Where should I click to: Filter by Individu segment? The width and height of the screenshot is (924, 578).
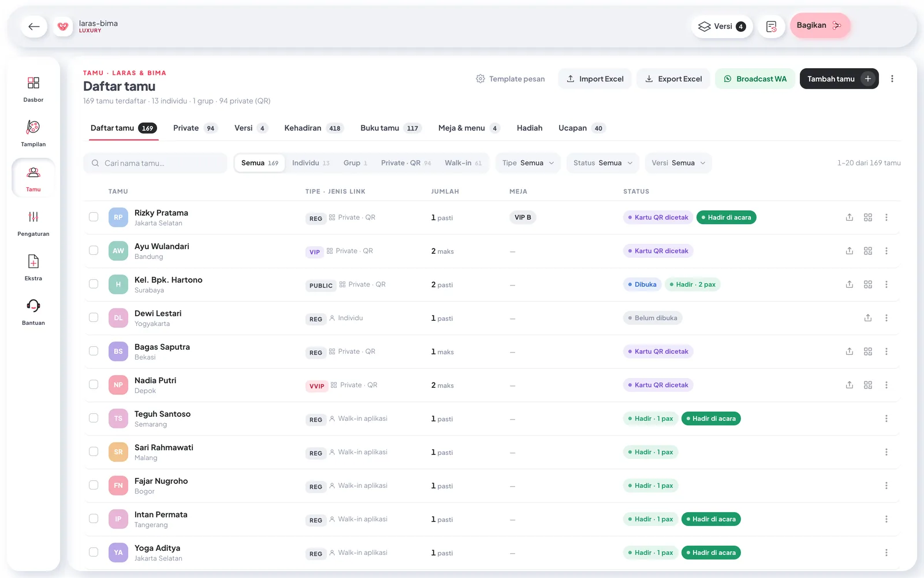[311, 163]
